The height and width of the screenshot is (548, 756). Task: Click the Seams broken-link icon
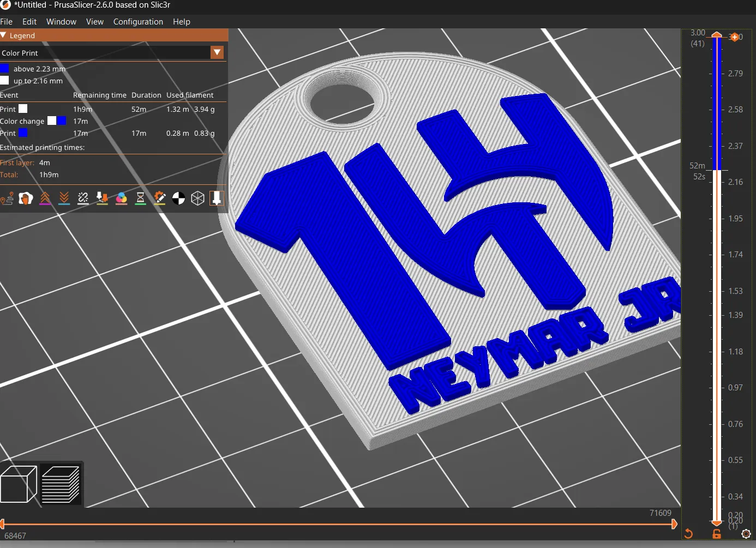click(x=83, y=198)
